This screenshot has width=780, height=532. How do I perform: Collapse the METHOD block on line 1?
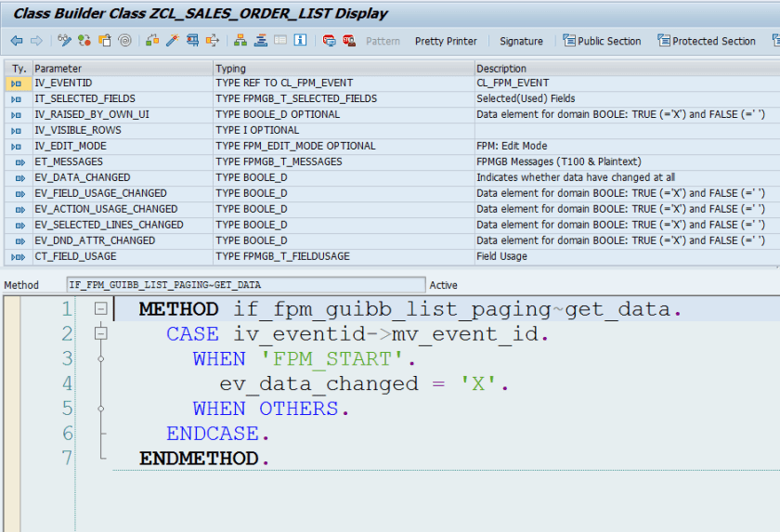tap(100, 309)
